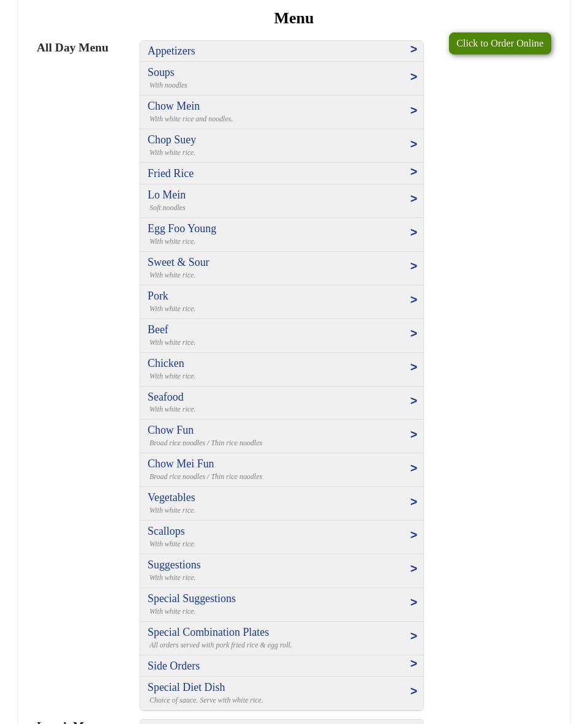View the Vegetables menu category
Viewport: 588px width, 724px height.
pyautogui.click(x=171, y=497)
